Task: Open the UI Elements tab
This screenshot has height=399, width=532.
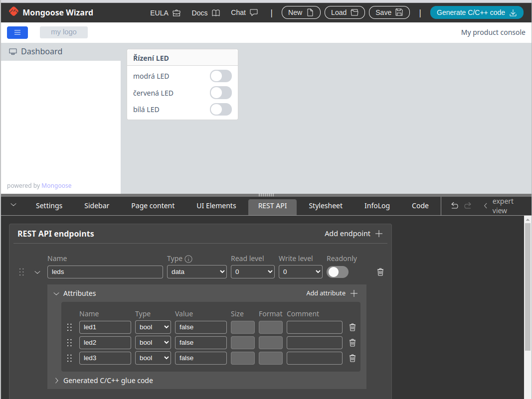Action: click(x=216, y=206)
